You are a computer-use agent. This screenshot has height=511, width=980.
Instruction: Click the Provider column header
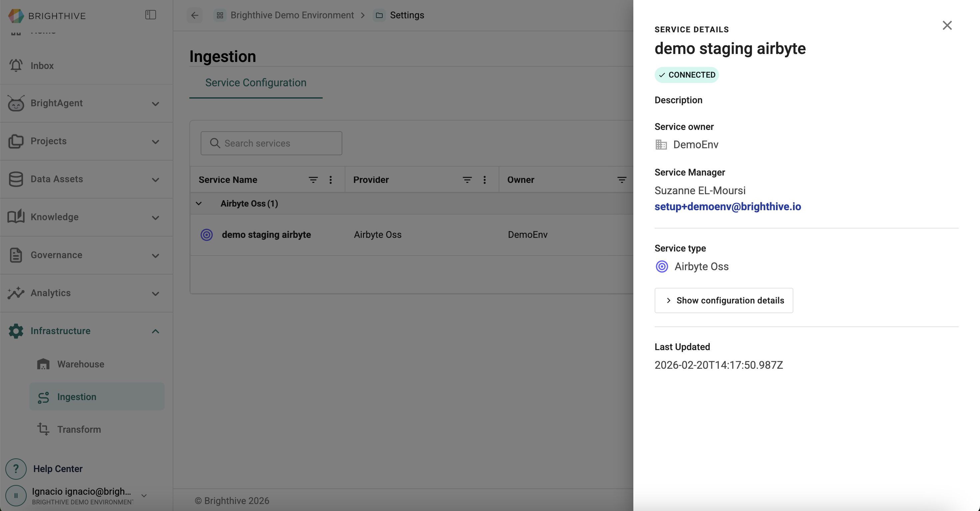click(x=371, y=180)
